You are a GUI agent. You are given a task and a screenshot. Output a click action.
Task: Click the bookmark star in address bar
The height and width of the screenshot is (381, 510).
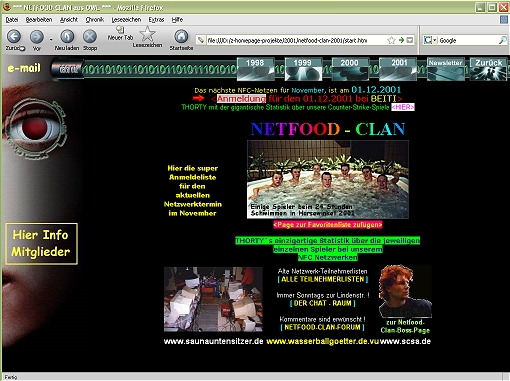[391, 40]
